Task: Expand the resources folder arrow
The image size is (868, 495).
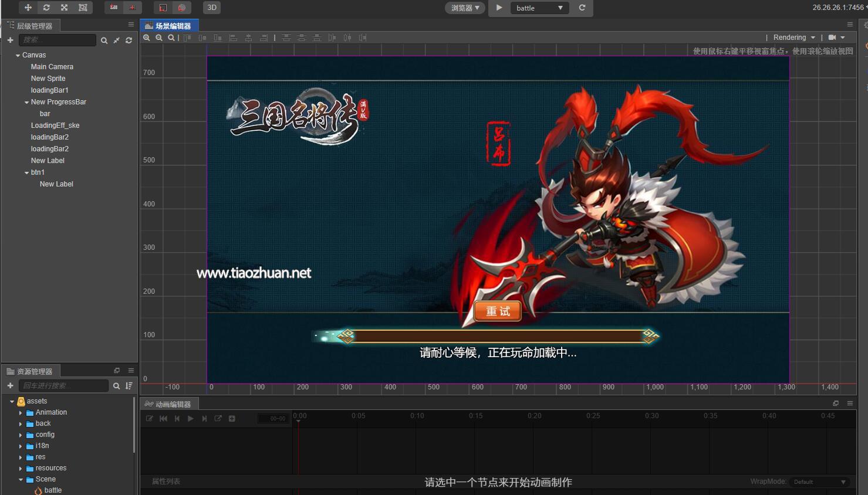Action: (x=21, y=469)
